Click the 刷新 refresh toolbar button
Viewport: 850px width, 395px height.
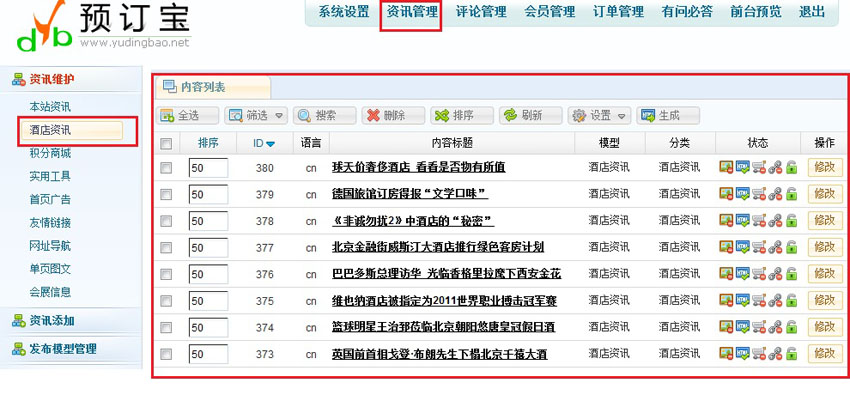point(531,115)
